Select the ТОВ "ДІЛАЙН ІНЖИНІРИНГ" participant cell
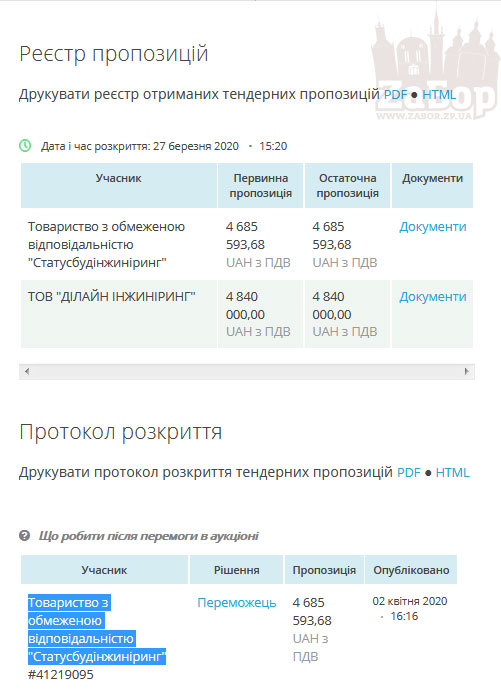Image resolution: width=501 pixels, height=696 pixels. [118, 314]
